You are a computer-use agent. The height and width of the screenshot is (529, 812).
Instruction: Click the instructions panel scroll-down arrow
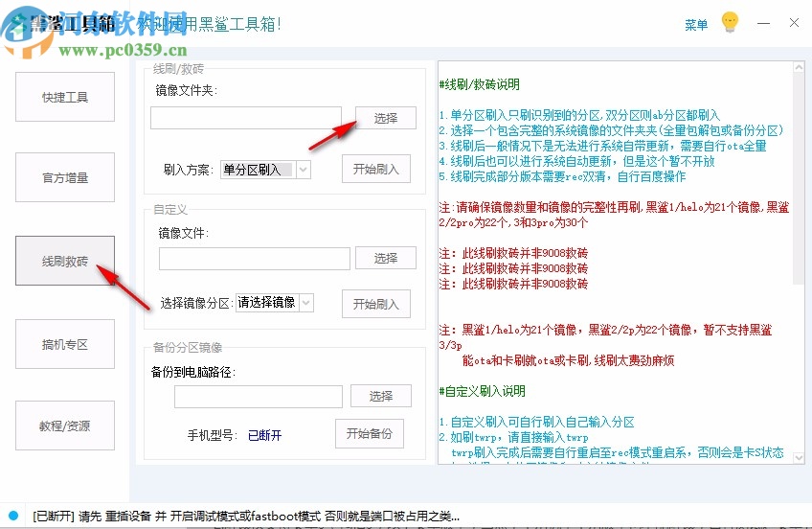(x=799, y=457)
